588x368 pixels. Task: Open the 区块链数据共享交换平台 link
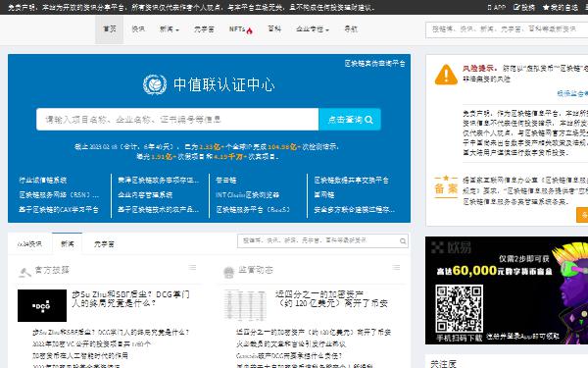[x=352, y=181]
